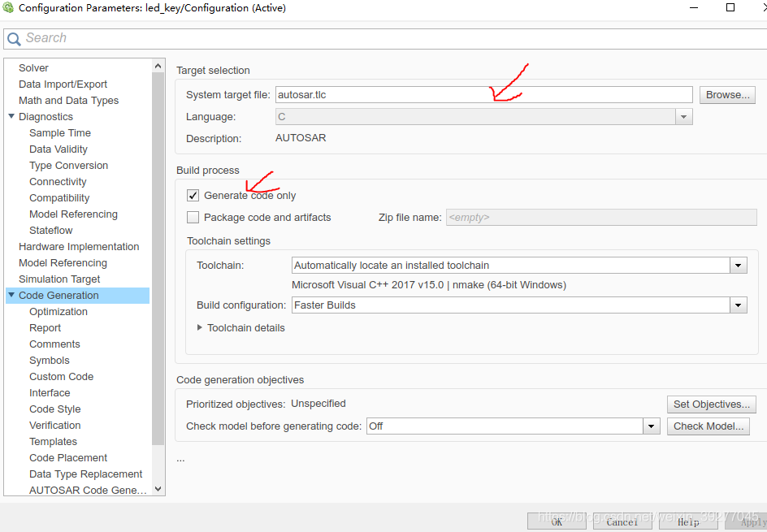Click the System target file field
This screenshot has width=767, height=532.
(x=483, y=94)
